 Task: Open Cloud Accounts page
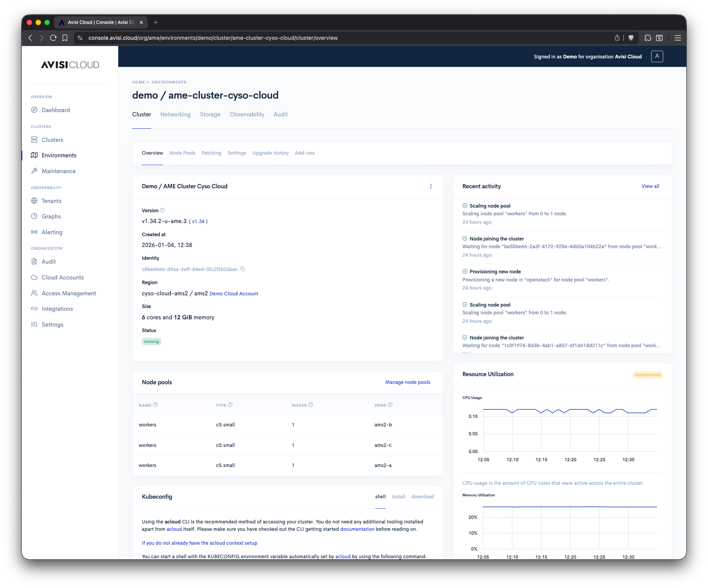[63, 277]
